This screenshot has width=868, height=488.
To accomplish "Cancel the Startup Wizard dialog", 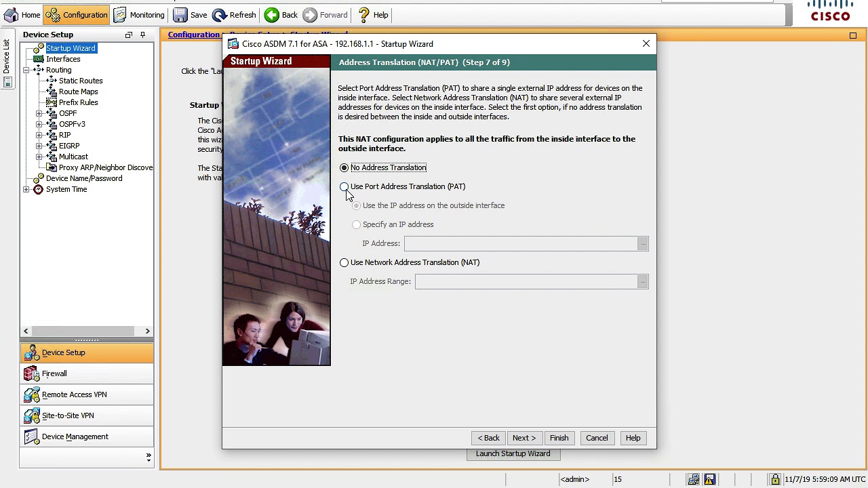I will point(597,438).
